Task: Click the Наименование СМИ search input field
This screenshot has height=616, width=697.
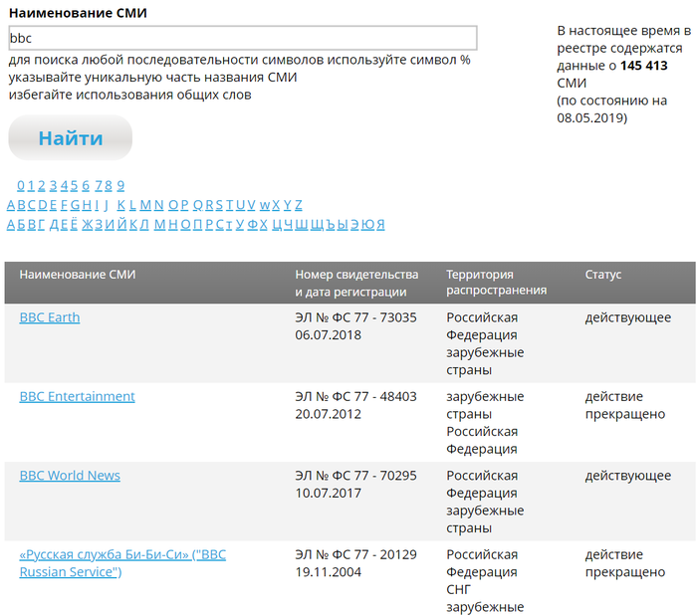Action: pyautogui.click(x=243, y=38)
